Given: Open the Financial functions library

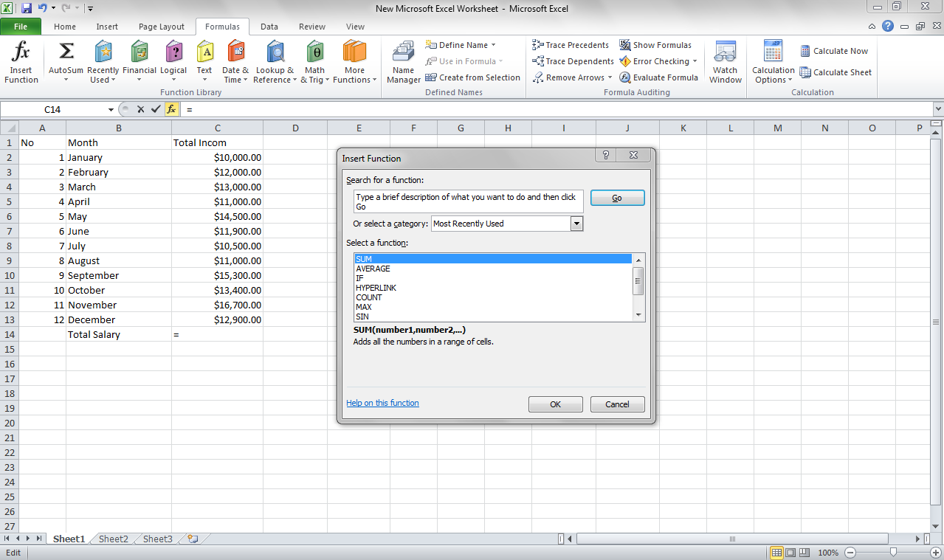Looking at the screenshot, I should click(x=139, y=59).
